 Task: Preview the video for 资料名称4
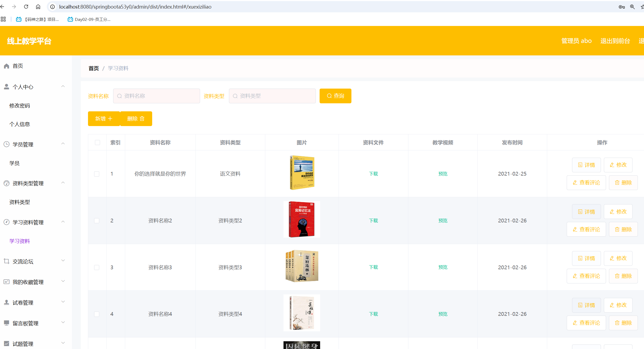[x=443, y=314]
